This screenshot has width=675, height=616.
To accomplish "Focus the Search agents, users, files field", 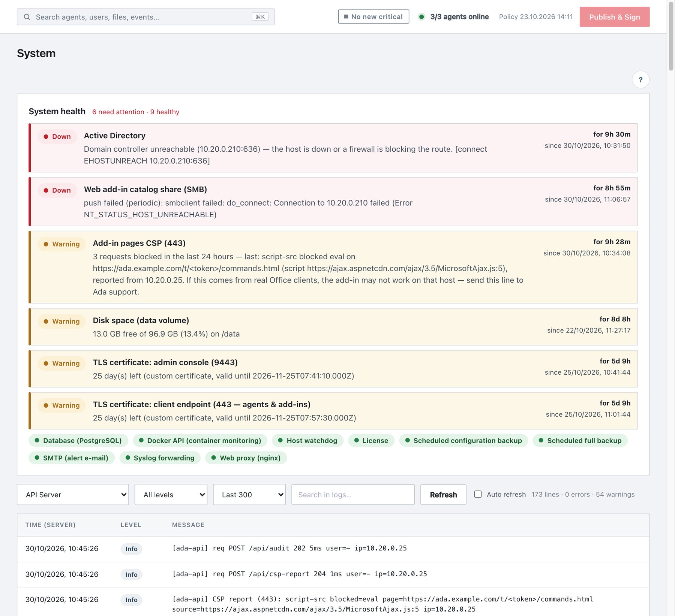I will point(145,17).
